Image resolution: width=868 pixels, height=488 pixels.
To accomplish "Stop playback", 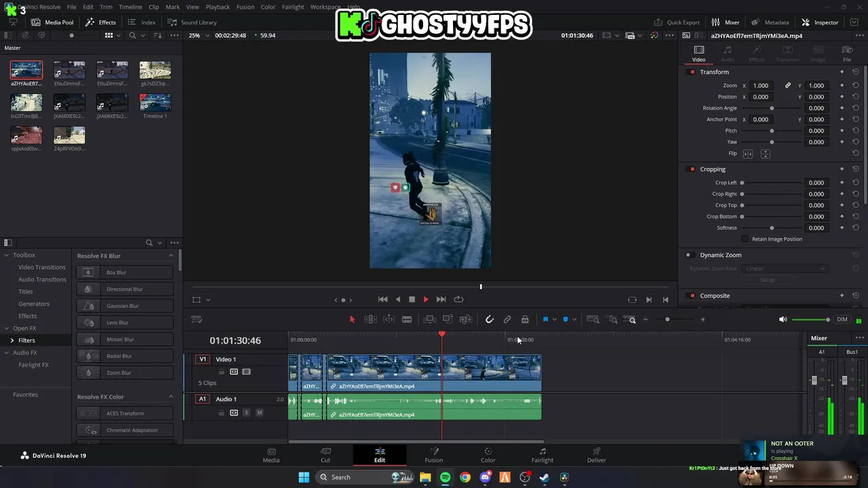I will tap(412, 300).
